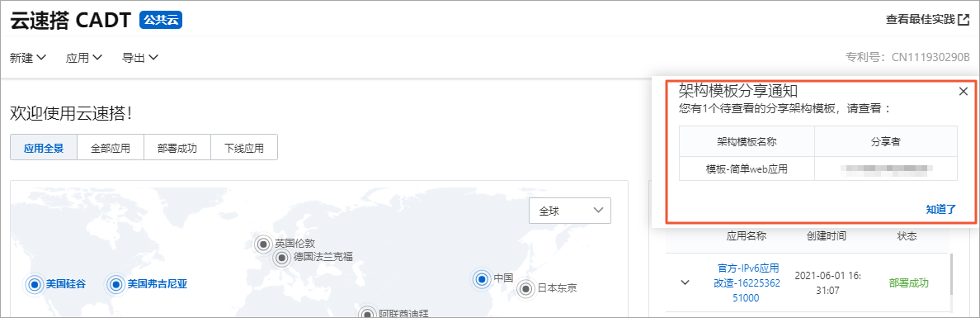
Task: Click the 创建时间 column header
Action: pyautogui.click(x=827, y=236)
